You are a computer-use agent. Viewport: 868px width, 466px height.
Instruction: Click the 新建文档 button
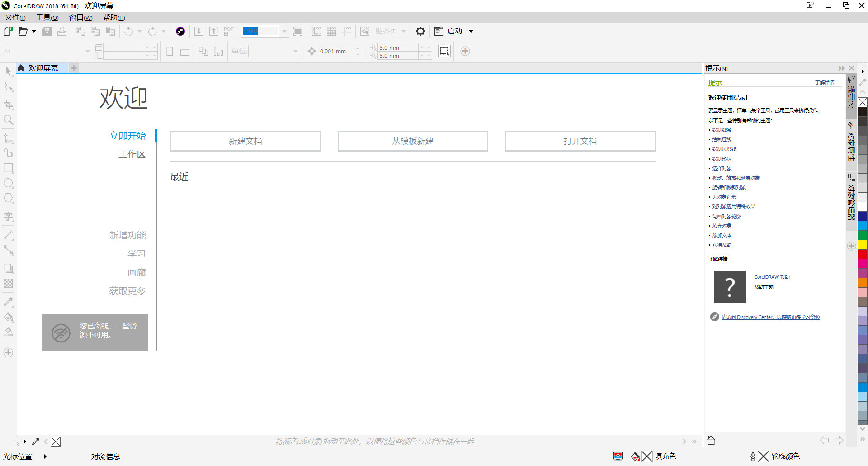(245, 141)
